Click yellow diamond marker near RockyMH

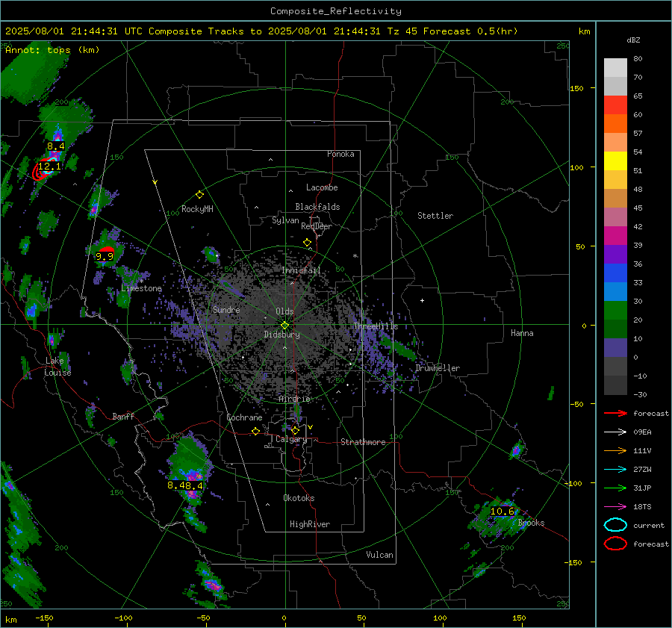[x=199, y=195]
